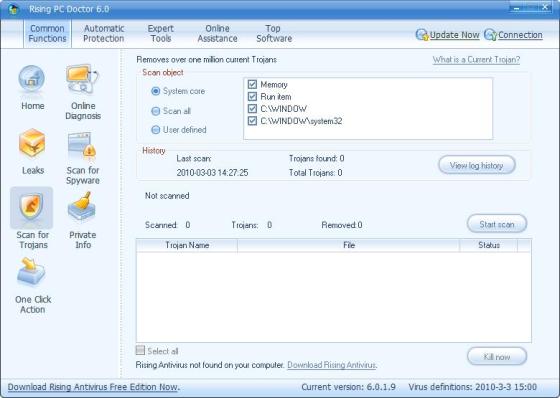Click the Status column header
The width and height of the screenshot is (560, 398).
click(489, 245)
